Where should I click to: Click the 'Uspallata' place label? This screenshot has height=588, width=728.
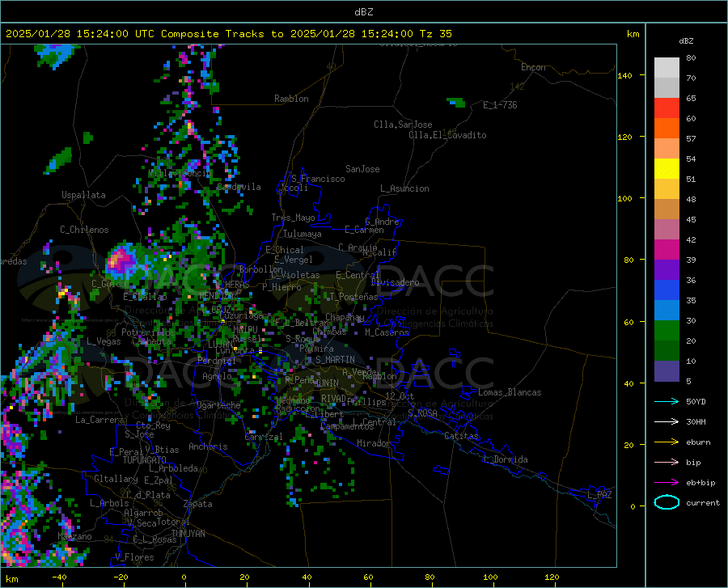click(x=83, y=195)
